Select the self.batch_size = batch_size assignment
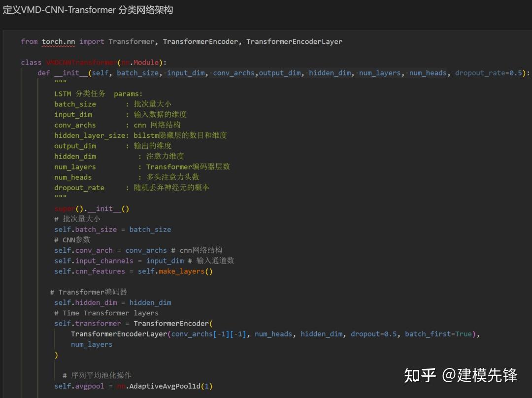 pos(112,229)
